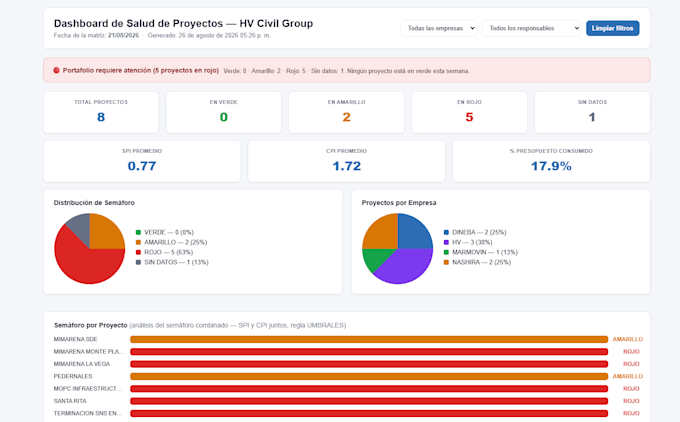The width and height of the screenshot is (680, 422).
Task: Click the red alert dot icon
Action: [x=56, y=70]
